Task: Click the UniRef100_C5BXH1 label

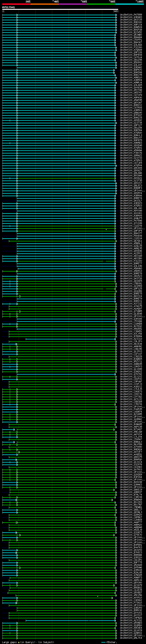Action: tap(131, 284)
